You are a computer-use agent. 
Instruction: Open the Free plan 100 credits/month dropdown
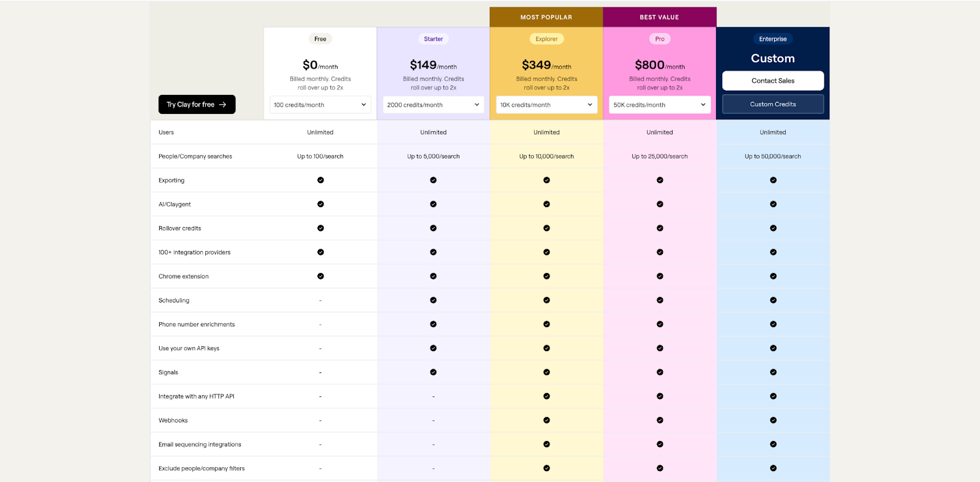320,105
